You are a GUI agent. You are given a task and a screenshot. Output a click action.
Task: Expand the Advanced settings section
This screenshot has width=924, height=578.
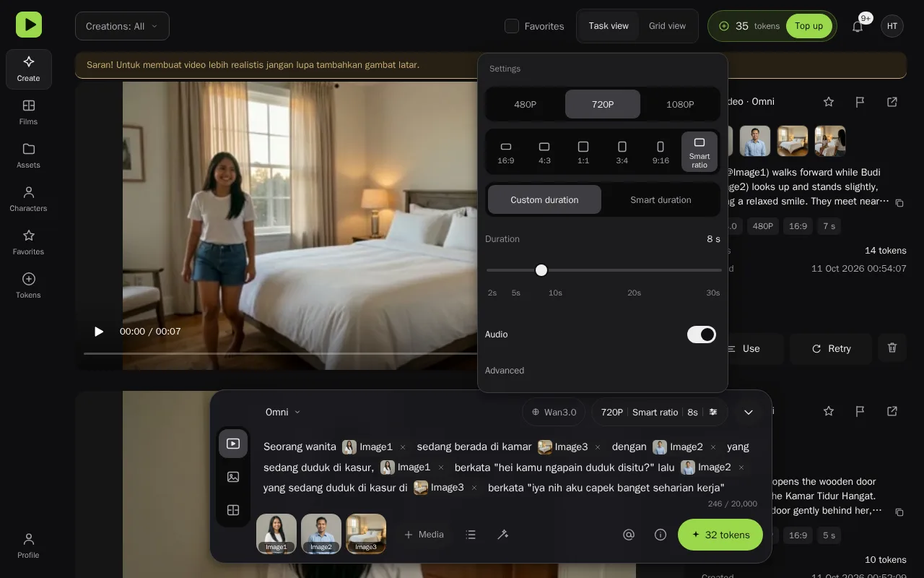click(x=505, y=371)
